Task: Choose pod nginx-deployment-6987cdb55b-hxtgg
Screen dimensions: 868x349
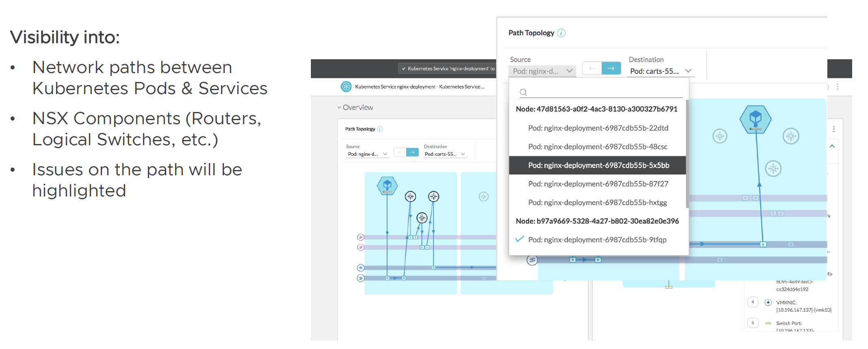Action: click(x=597, y=203)
